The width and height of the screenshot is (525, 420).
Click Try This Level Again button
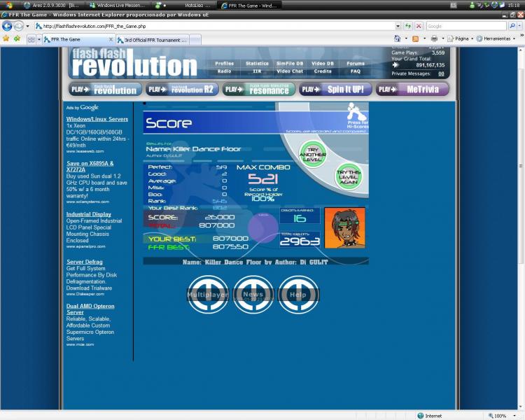(x=348, y=177)
